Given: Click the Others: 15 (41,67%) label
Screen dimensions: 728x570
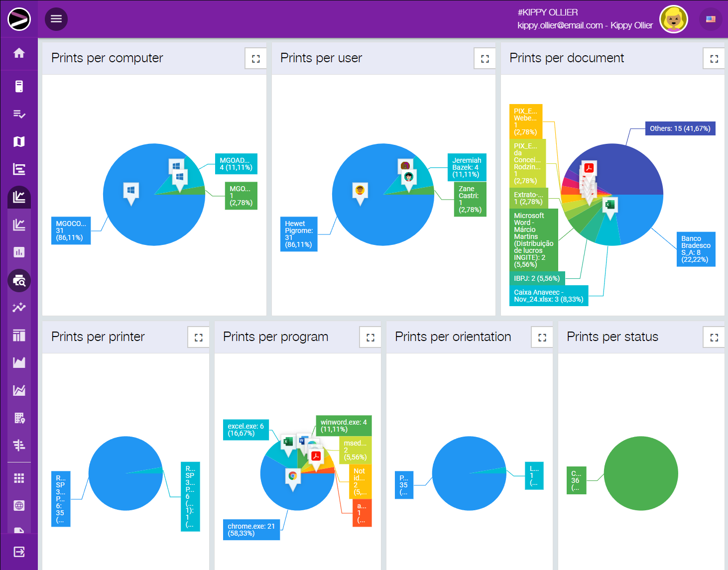Looking at the screenshot, I should [680, 128].
